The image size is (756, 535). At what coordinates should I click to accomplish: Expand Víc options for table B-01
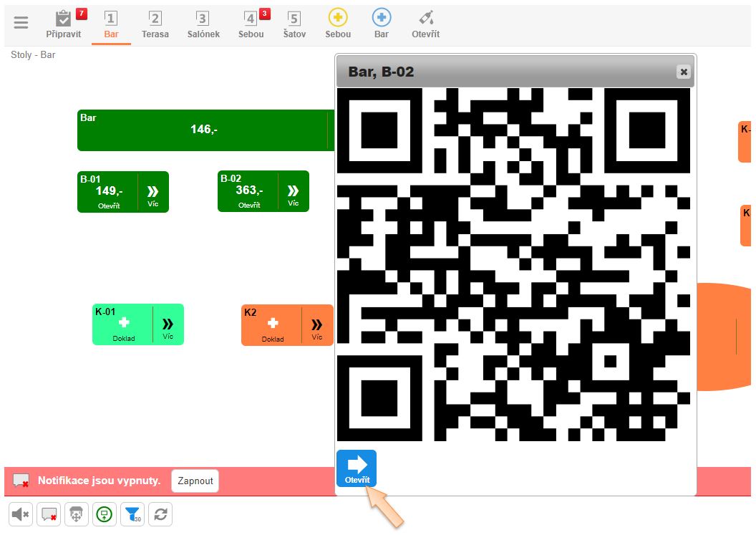pos(153,192)
